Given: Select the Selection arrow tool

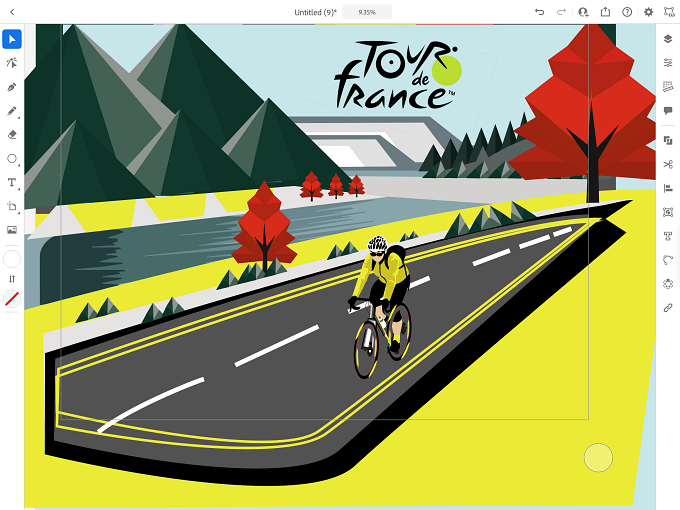Looking at the screenshot, I should tap(12, 39).
